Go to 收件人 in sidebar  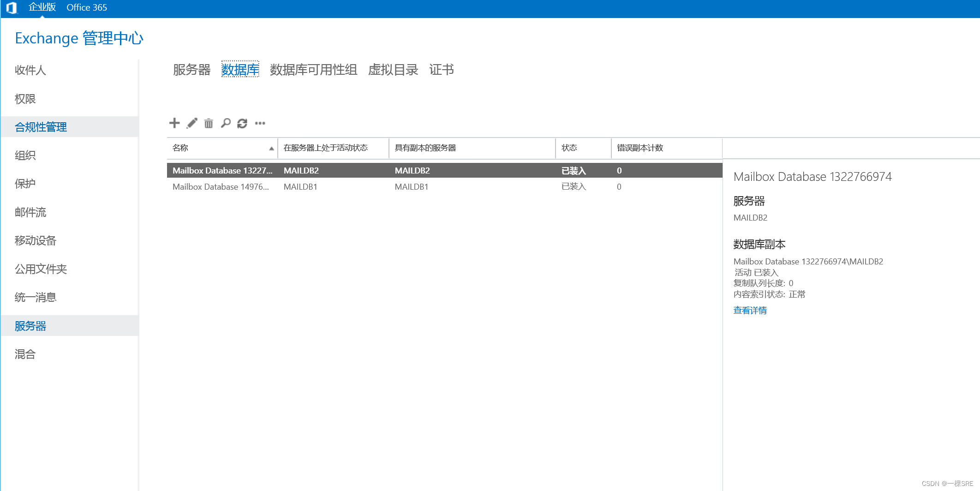[x=30, y=70]
